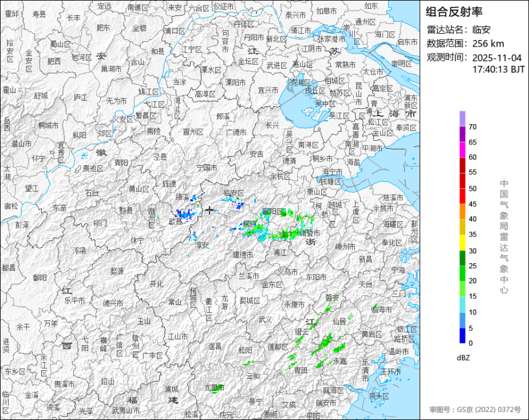This screenshot has height=420, width=529.
Task: Click the radar station cross marker
Action: 210,210
